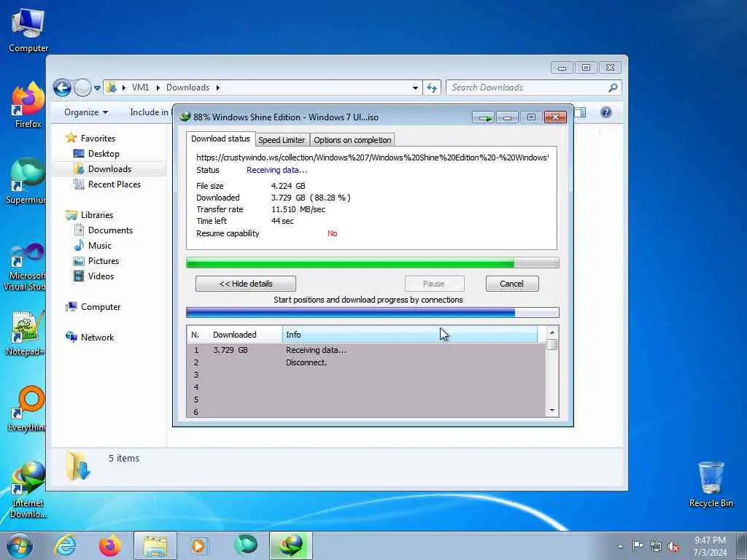The width and height of the screenshot is (747, 560).
Task: Click the green download progress bar
Action: click(372, 262)
